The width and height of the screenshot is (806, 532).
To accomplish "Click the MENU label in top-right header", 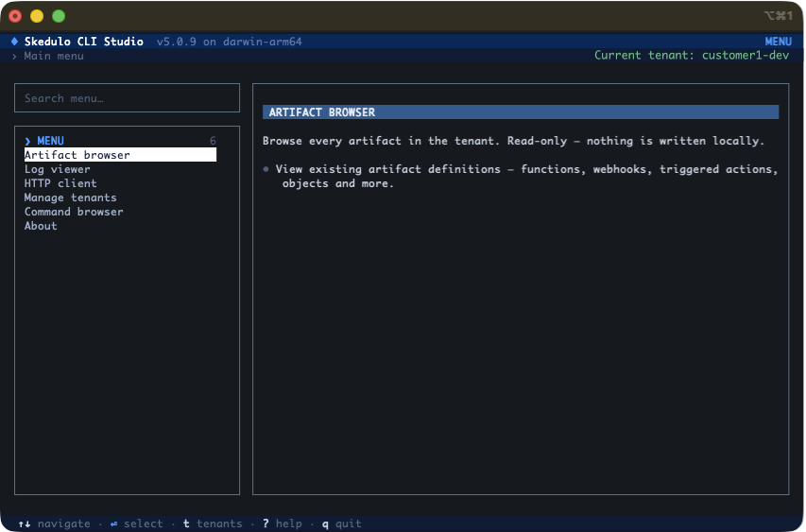I will (778, 42).
